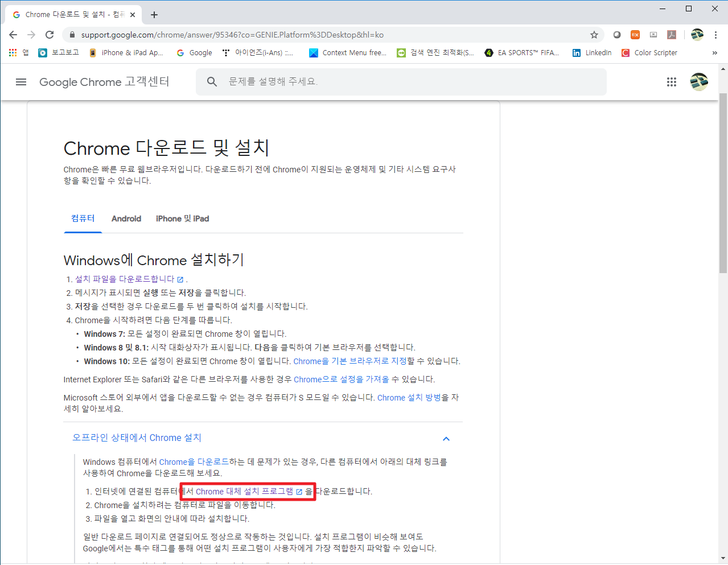The image size is (728, 565).
Task: Click the scrollbar down arrow
Action: tap(723, 558)
